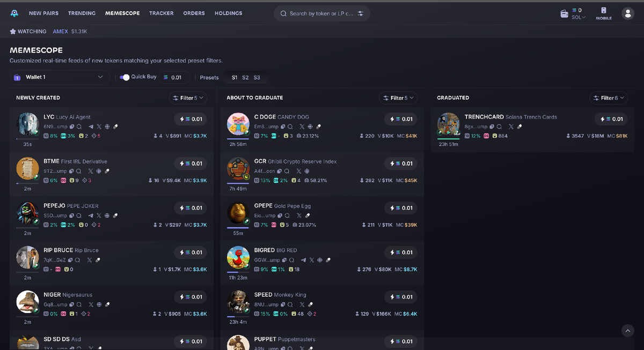Open X link for C DOGE CANDY DOG

(x=302, y=126)
